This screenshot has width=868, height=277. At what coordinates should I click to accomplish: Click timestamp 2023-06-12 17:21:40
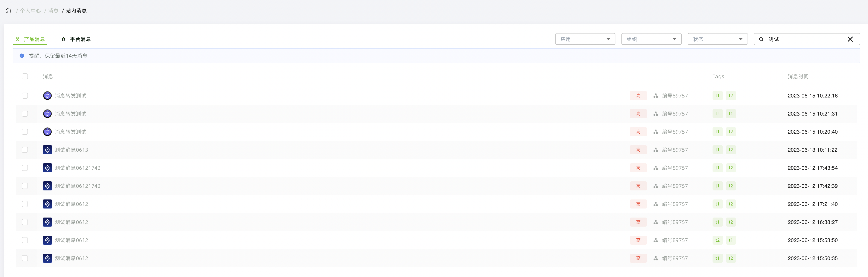click(x=812, y=204)
